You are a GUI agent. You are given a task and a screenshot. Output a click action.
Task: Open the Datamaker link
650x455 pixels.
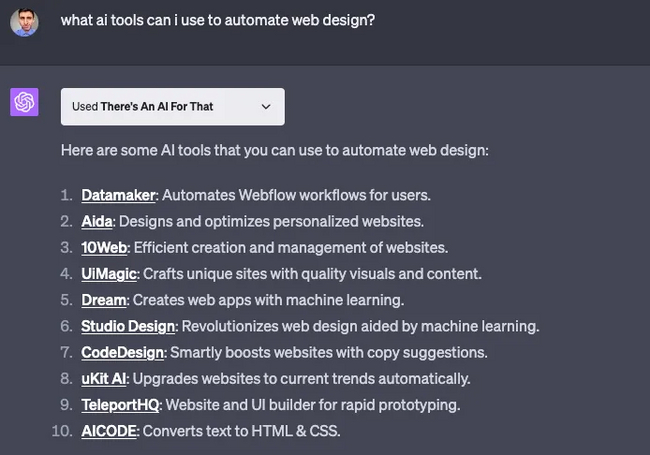click(x=118, y=195)
